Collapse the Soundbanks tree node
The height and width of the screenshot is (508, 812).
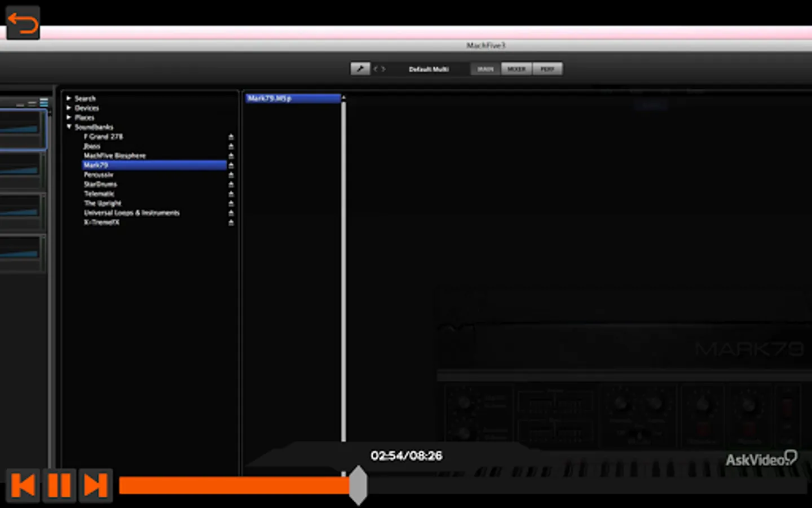tap(69, 127)
